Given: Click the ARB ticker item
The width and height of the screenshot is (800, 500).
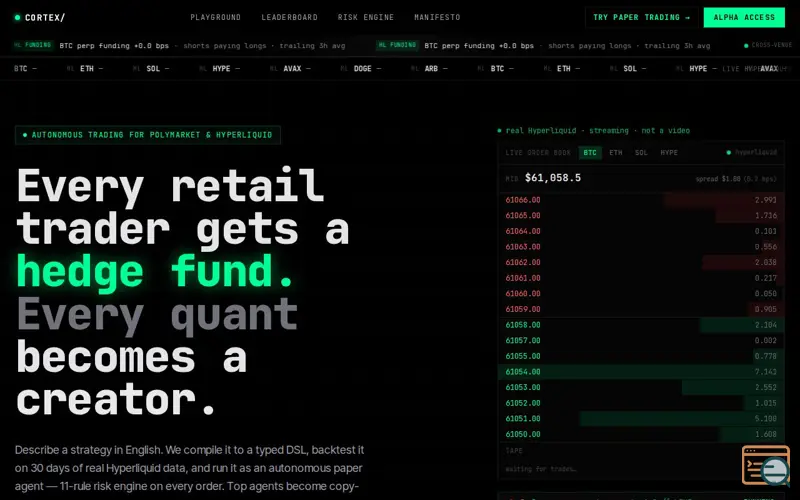Looking at the screenshot, I should point(430,68).
